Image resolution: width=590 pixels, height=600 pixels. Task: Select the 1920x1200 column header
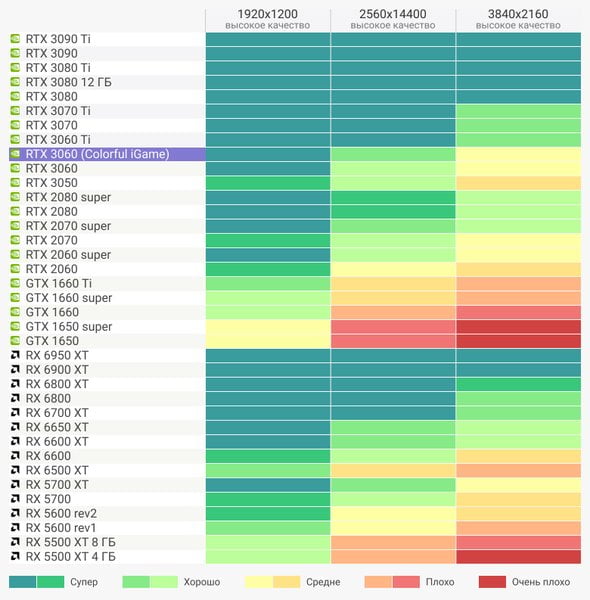(267, 19)
